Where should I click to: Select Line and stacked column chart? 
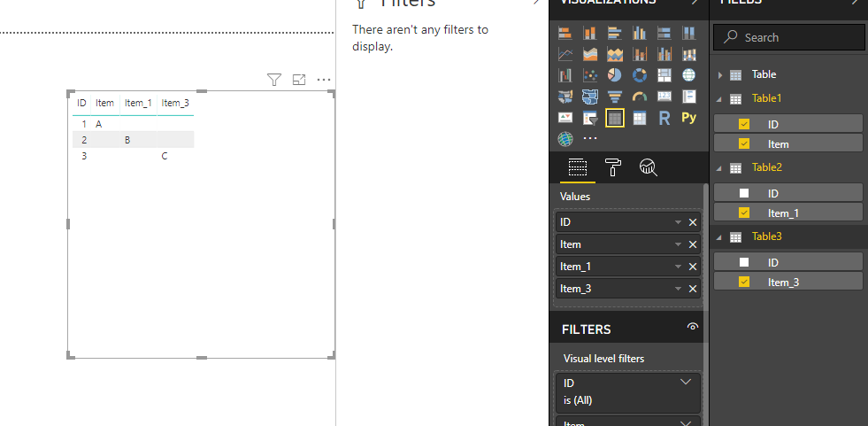640,54
